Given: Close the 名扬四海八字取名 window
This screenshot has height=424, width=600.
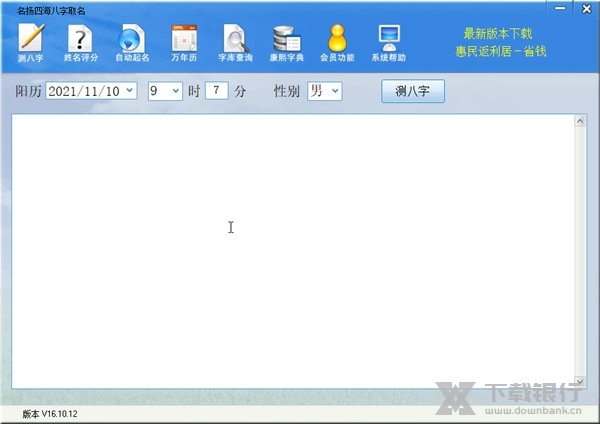Looking at the screenshot, I should coord(587,8).
